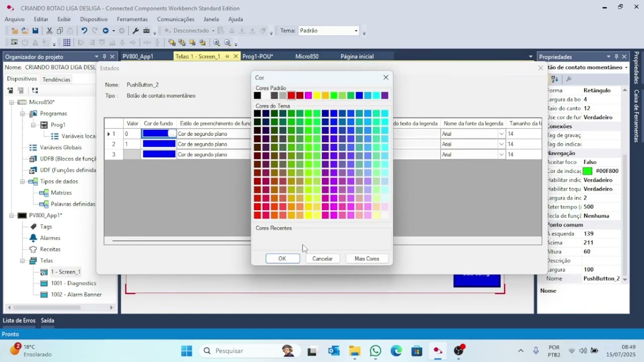The width and height of the screenshot is (644, 362).
Task: Toggle the grid display icon
Action: (x=66, y=43)
